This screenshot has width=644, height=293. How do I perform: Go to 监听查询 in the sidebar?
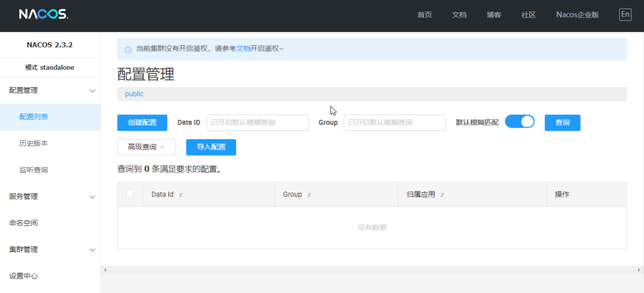pyautogui.click(x=34, y=170)
